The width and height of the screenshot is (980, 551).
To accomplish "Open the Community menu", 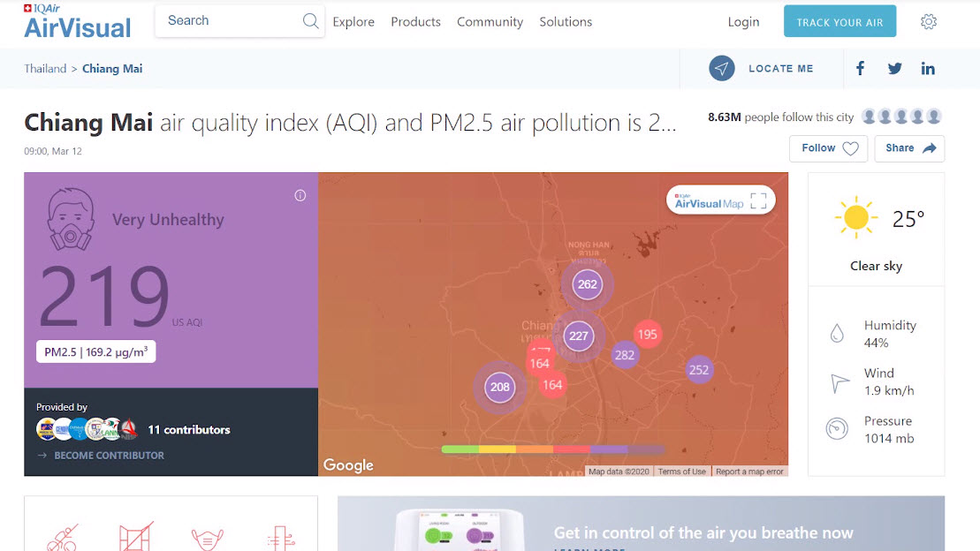I will pos(490,22).
